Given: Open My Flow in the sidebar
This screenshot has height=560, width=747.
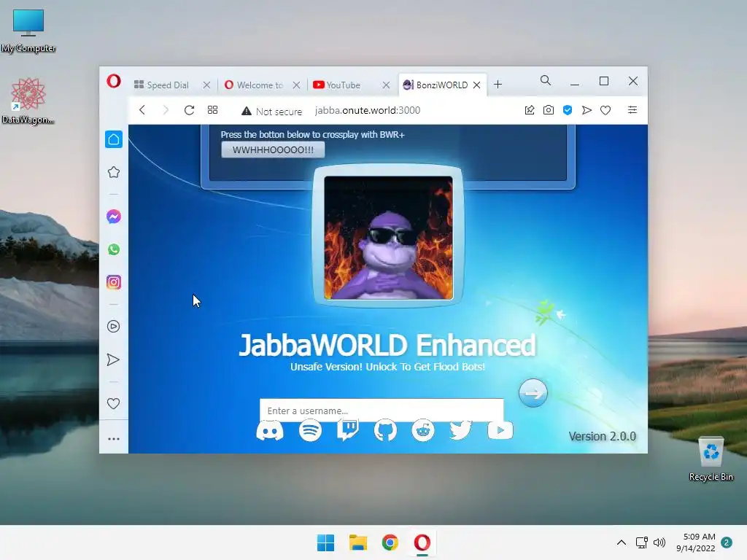Looking at the screenshot, I should click(113, 359).
